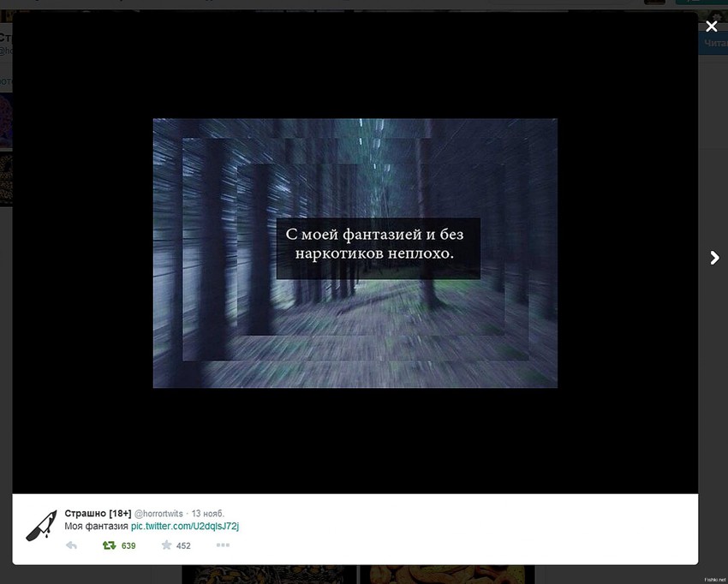Retweet the post via retweet icon

click(x=109, y=545)
